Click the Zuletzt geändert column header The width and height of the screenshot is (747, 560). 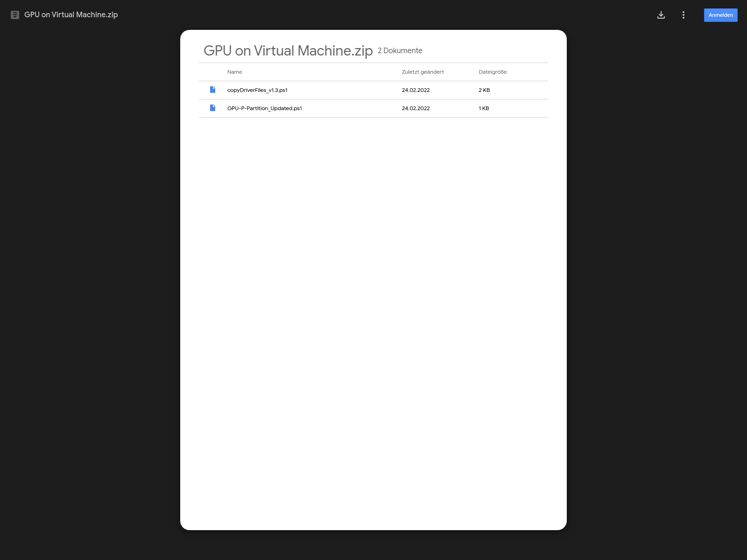423,72
